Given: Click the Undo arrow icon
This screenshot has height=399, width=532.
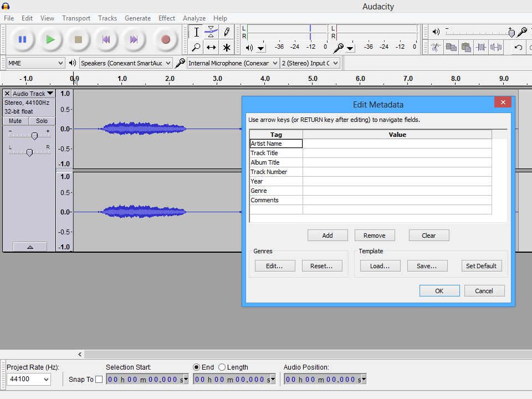Looking at the screenshot, I should [x=518, y=47].
